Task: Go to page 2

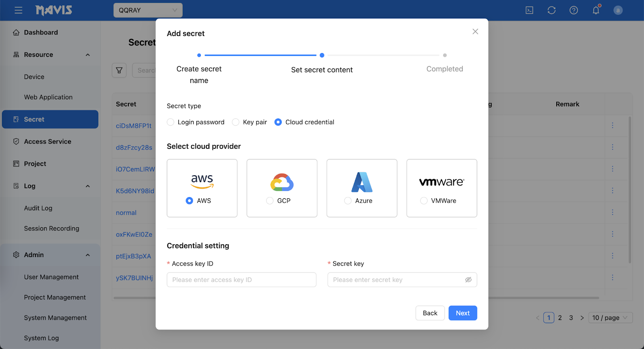Action: tap(560, 318)
